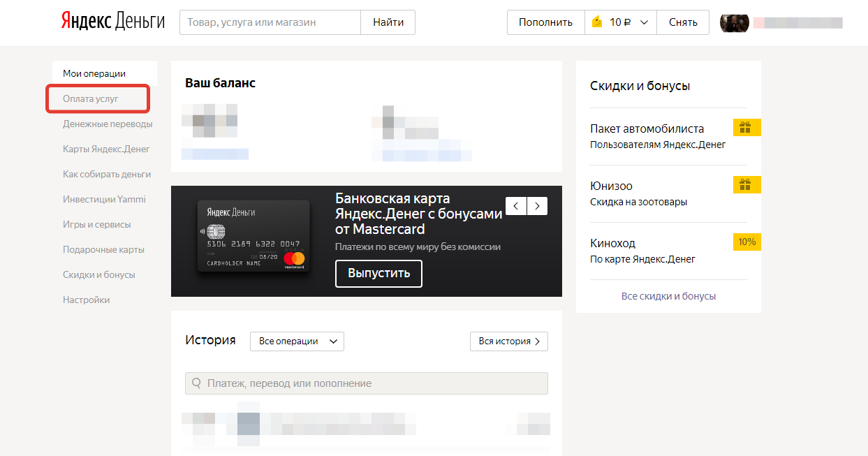Open the Все скидки и бонусы link
Screen dimensions: 868x456
tap(668, 296)
